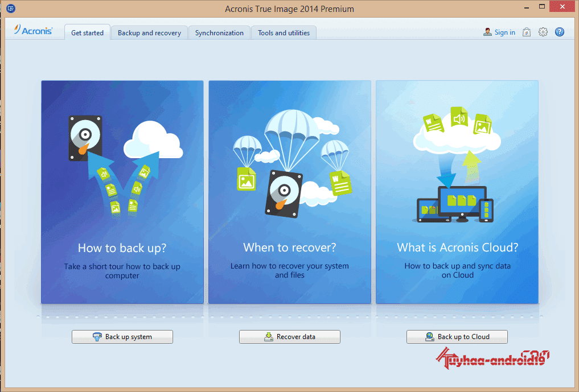Maximize the Acronis window

tap(541, 7)
